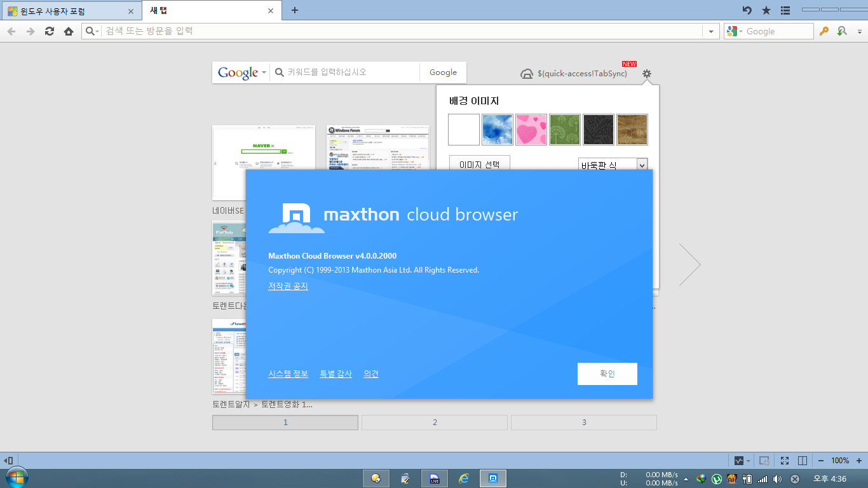
Task: Click the screen capture icon
Action: [x=765, y=460]
